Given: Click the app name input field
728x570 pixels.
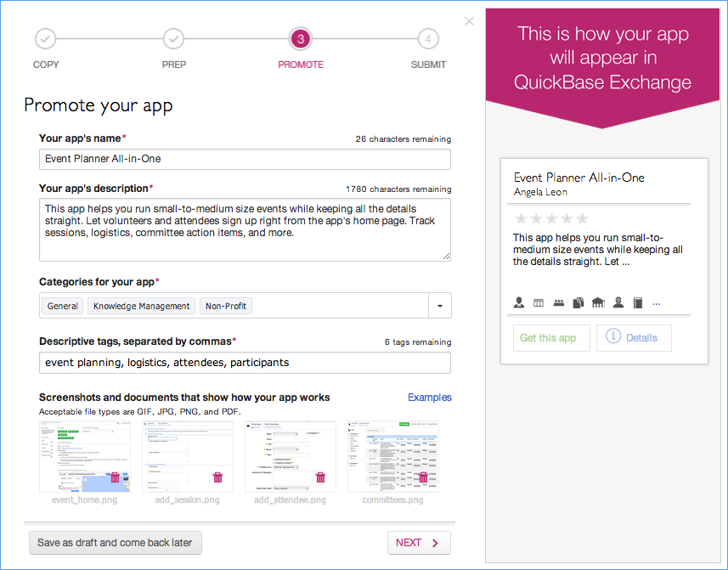Looking at the screenshot, I should tap(245, 159).
